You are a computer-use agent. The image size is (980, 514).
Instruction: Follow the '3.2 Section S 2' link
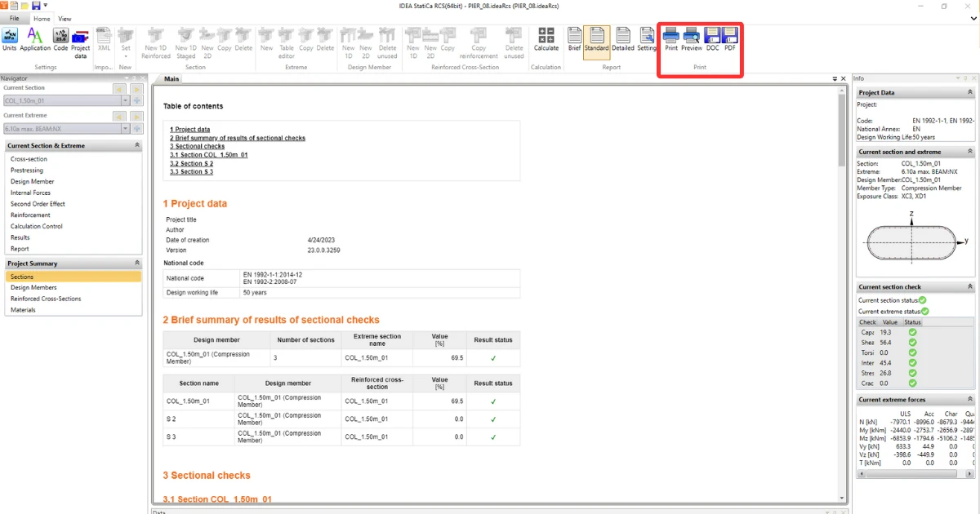point(191,163)
